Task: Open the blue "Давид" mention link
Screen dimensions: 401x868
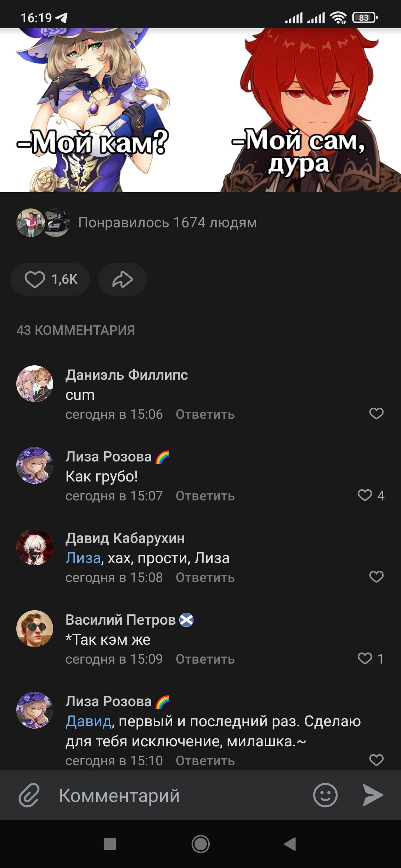Action: pos(88,721)
